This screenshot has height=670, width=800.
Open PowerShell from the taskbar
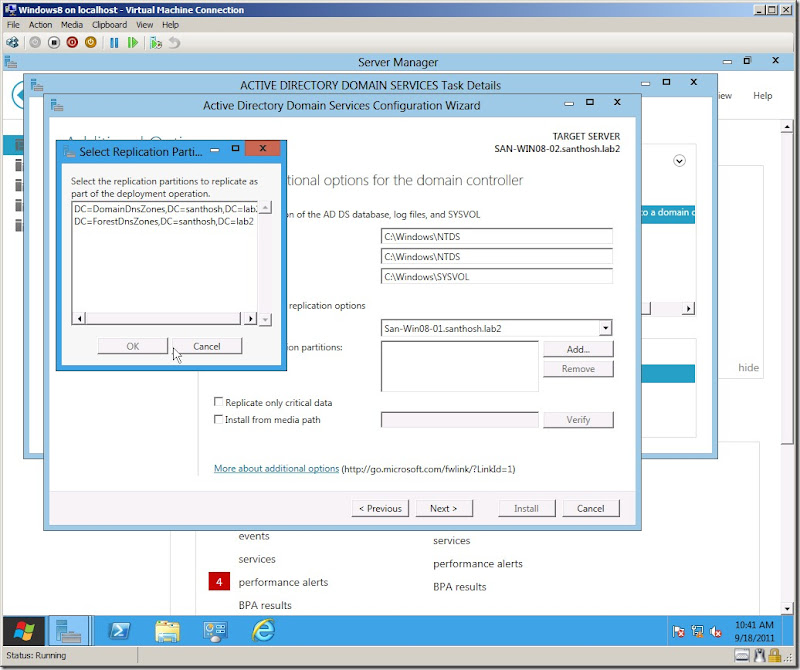click(x=119, y=630)
